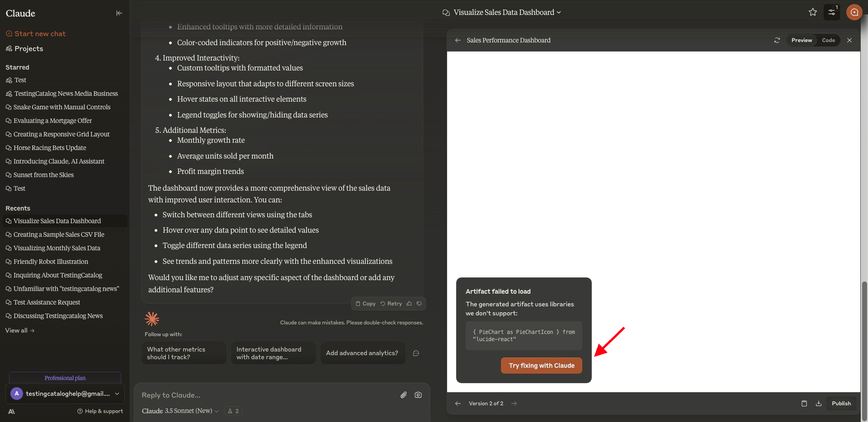Viewport: 868px width, 422px height.
Task: Attach a file with the paperclip icon
Action: [404, 395]
